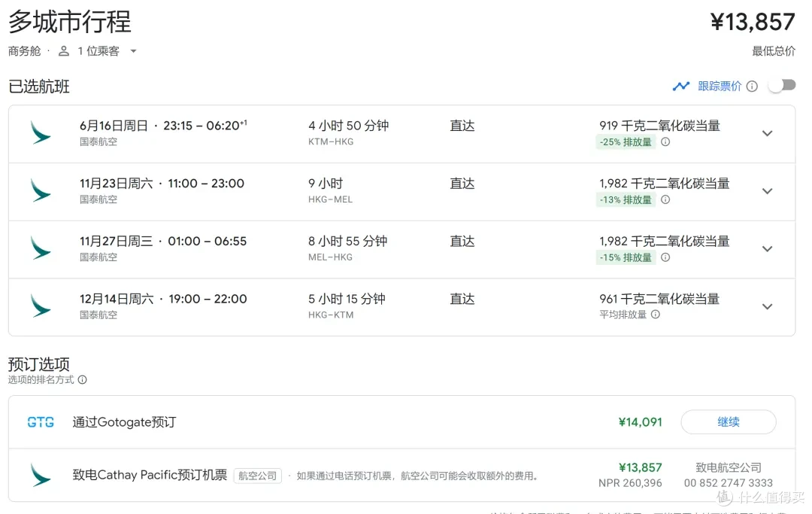The width and height of the screenshot is (812, 514).
Task: Toggle the price tracking switch
Action: click(x=782, y=86)
